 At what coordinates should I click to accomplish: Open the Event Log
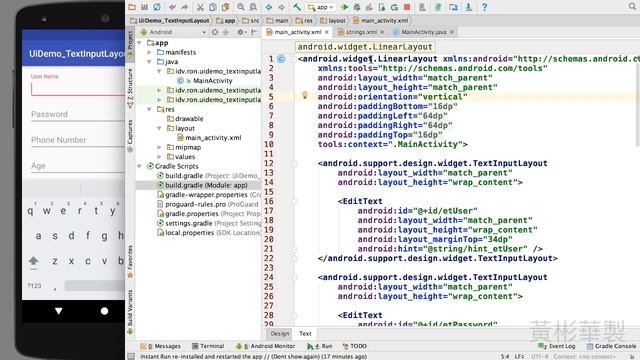(x=556, y=346)
